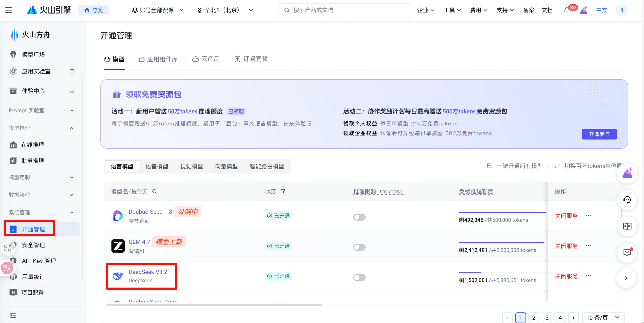Click the model name search icon
The height and width of the screenshot is (323, 644).
(154, 191)
